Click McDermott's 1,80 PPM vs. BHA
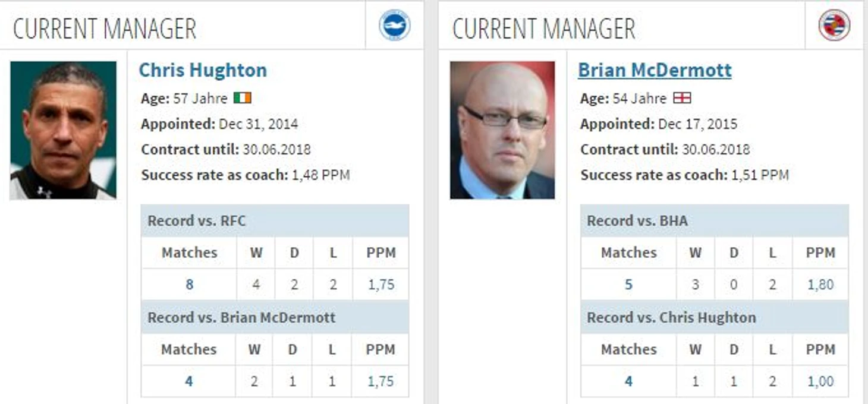 click(820, 285)
